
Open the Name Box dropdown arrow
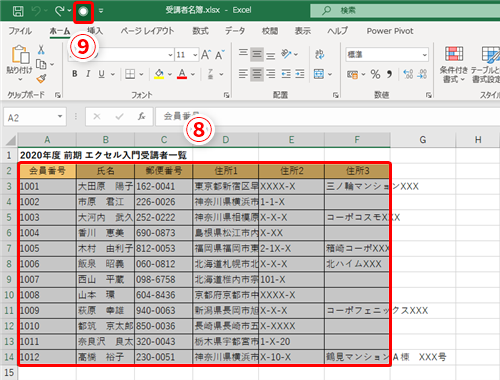click(60, 117)
